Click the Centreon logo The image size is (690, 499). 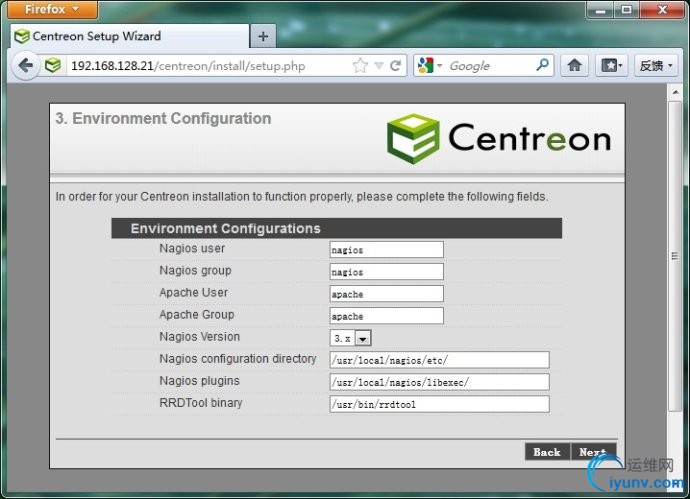tap(499, 139)
